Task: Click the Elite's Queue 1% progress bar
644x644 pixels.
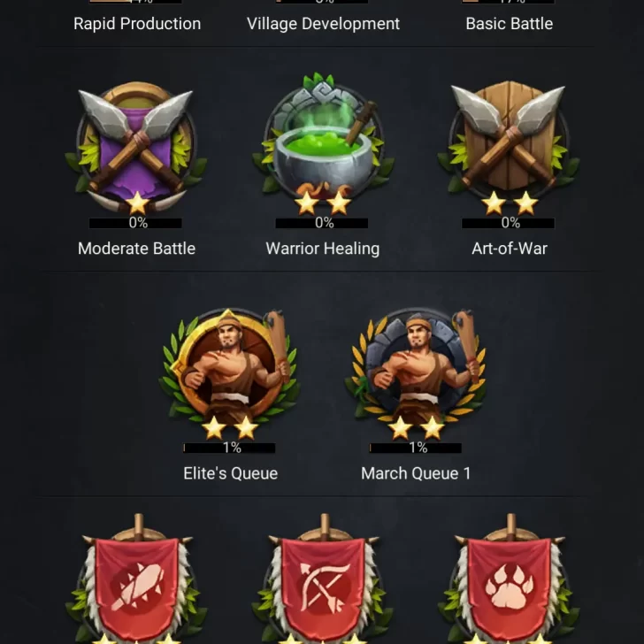Action: tap(230, 448)
